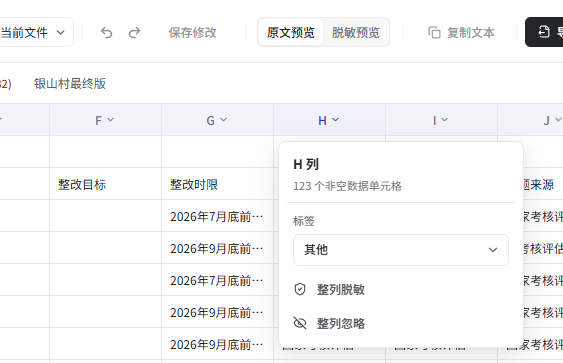
Task: Open the 银山村最终版 sheet tab
Action: 70,84
